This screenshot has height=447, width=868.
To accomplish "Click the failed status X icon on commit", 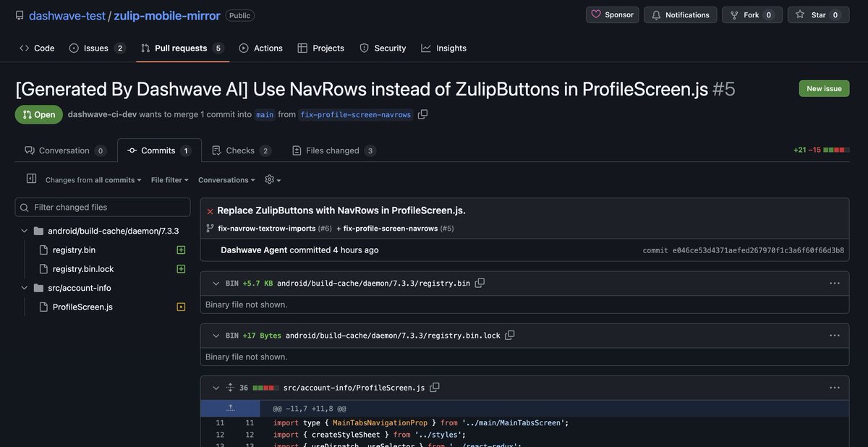I will pyautogui.click(x=210, y=211).
